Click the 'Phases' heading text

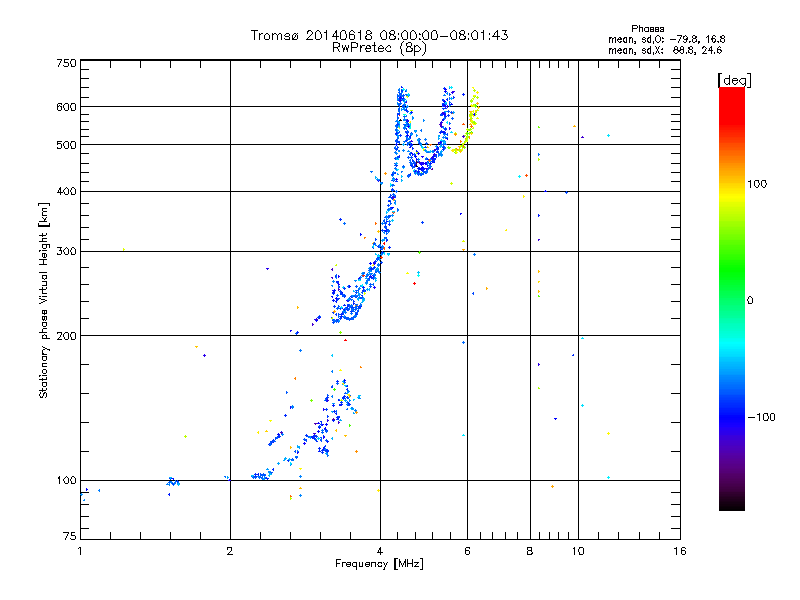(647, 29)
